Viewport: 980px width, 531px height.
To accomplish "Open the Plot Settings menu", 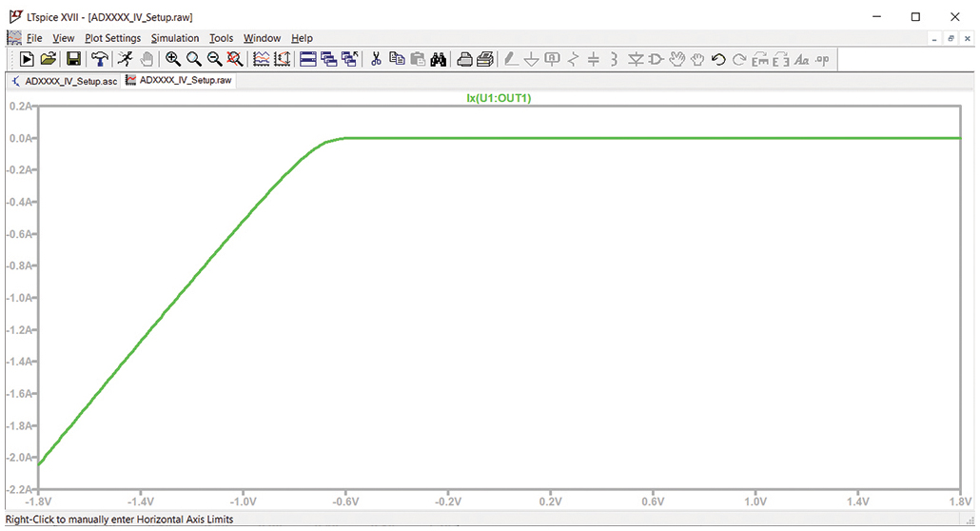I will (112, 38).
